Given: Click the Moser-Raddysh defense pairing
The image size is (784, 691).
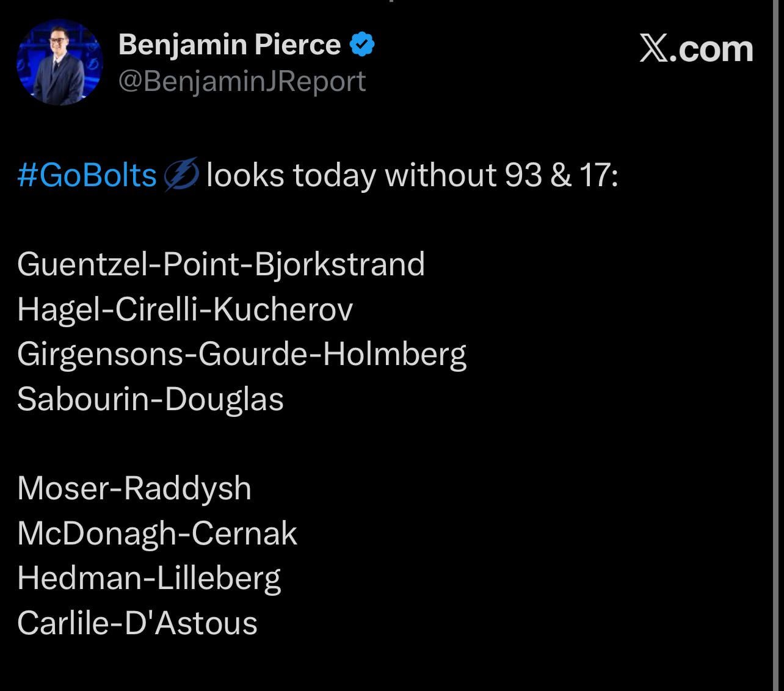Looking at the screenshot, I should 134,489.
